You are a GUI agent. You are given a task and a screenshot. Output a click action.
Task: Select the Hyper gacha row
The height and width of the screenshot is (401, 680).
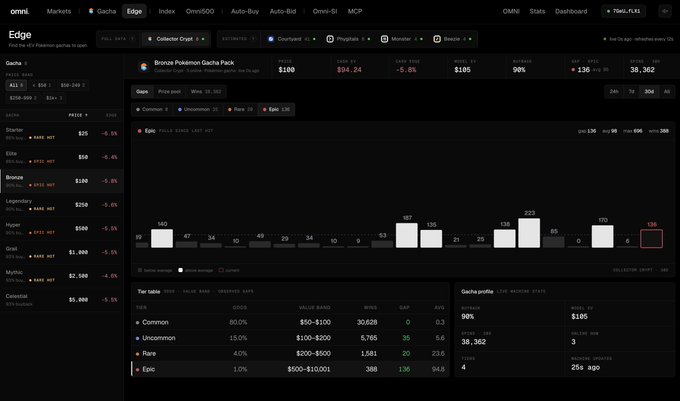(62, 228)
